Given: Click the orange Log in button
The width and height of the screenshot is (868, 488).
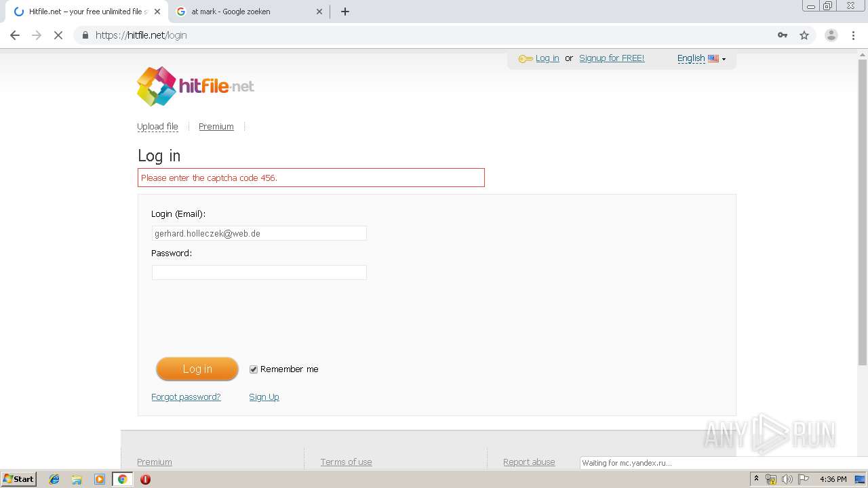Looking at the screenshot, I should 197,369.
